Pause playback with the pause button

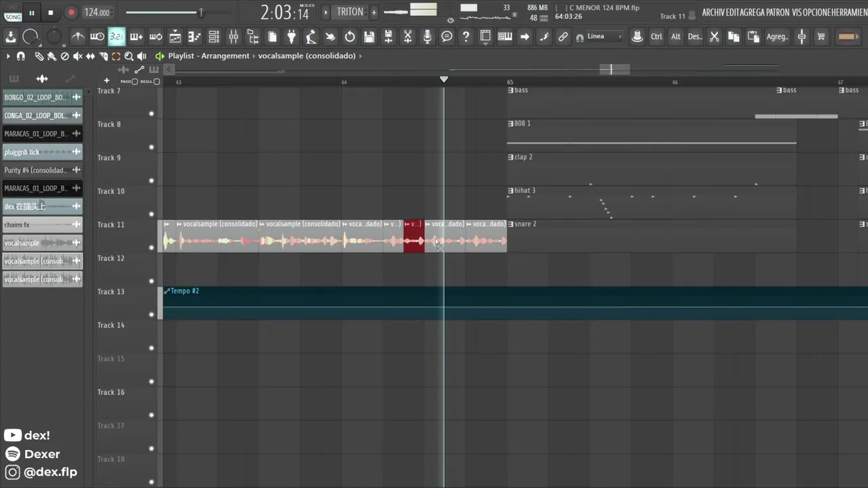[x=32, y=13]
